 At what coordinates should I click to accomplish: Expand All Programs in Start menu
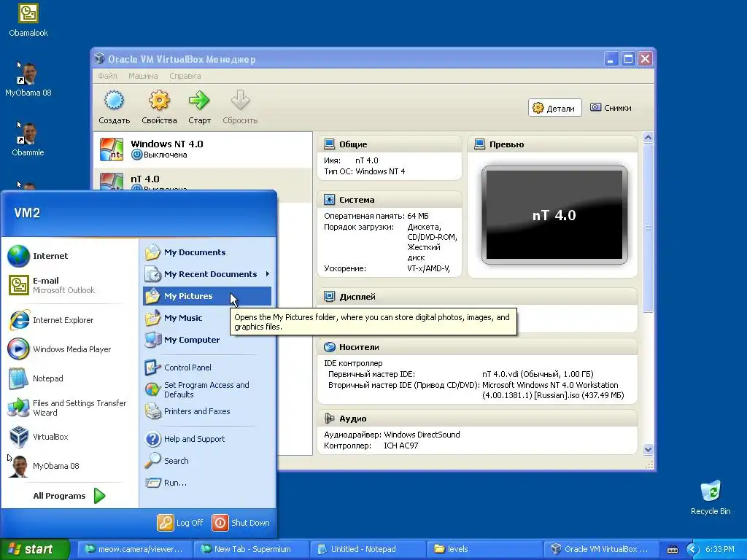69,496
